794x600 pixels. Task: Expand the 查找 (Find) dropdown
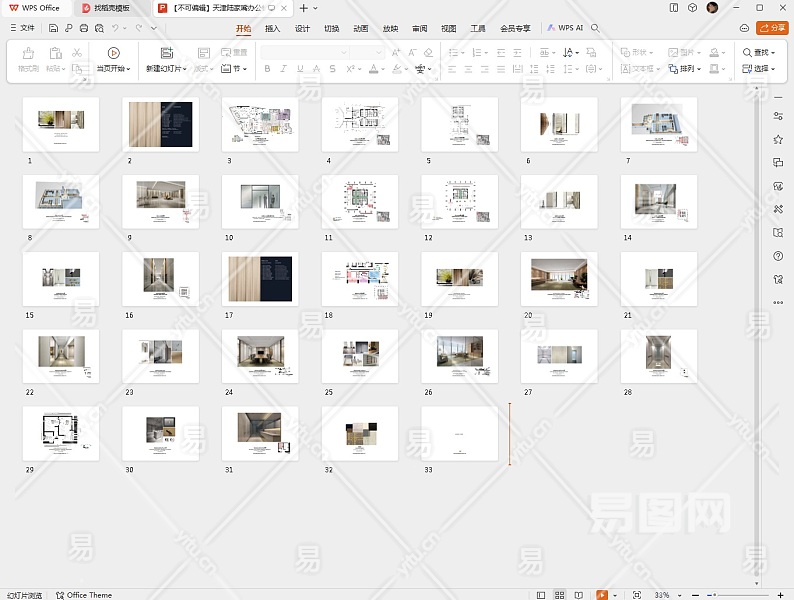click(x=761, y=52)
